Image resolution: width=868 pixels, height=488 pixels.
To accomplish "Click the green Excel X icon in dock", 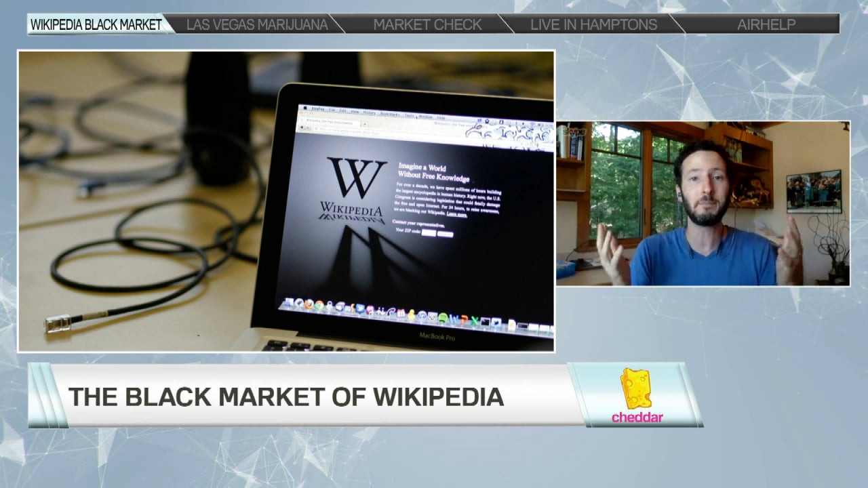I will tap(474, 321).
